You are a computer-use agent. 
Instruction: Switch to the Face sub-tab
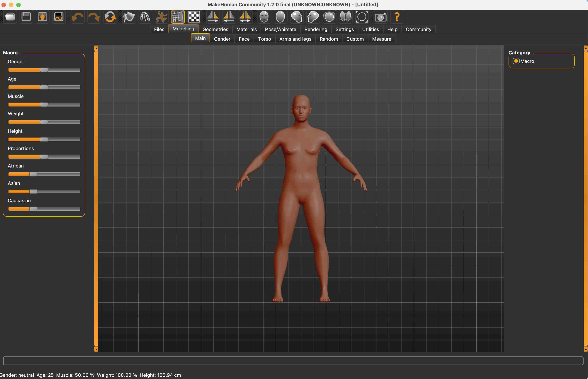[244, 39]
